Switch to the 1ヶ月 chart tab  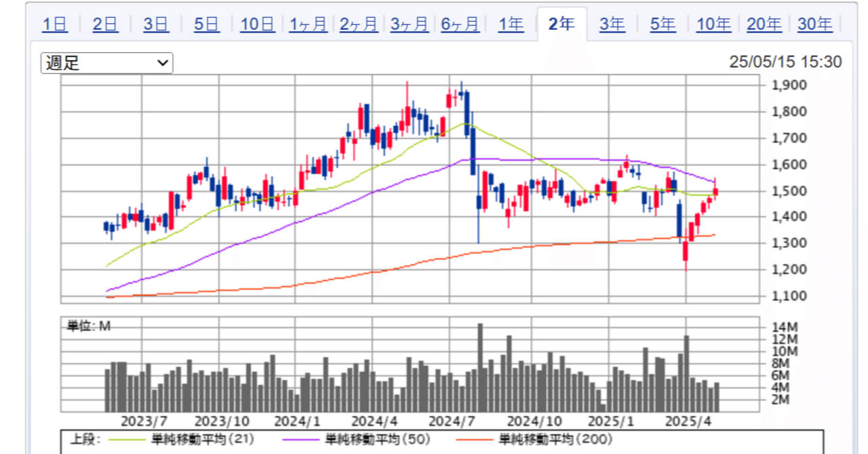tap(308, 25)
